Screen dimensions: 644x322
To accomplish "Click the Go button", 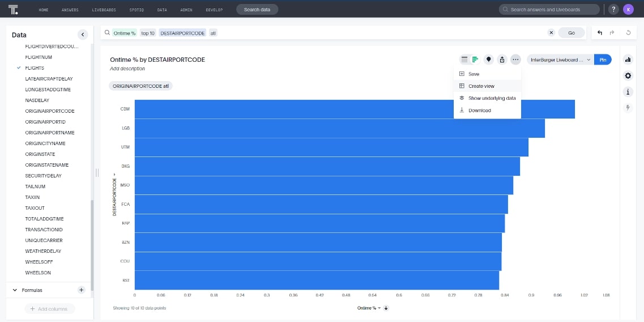I will 572,32.
